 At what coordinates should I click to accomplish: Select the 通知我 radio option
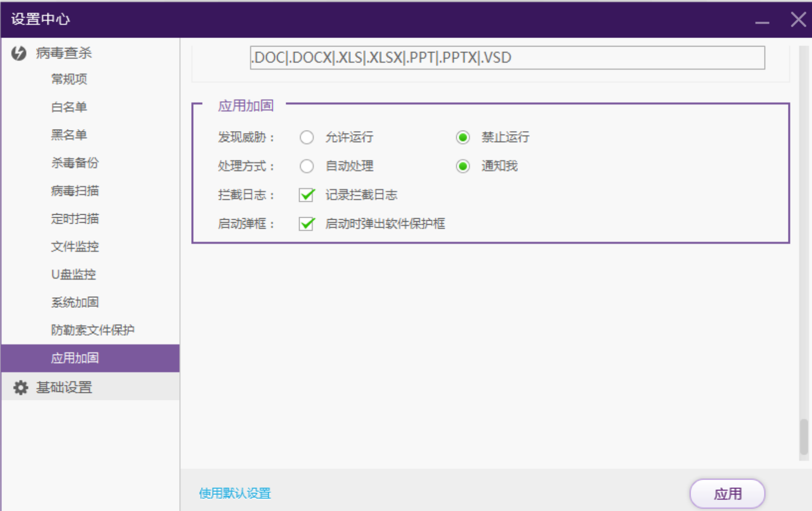pyautogui.click(x=463, y=166)
